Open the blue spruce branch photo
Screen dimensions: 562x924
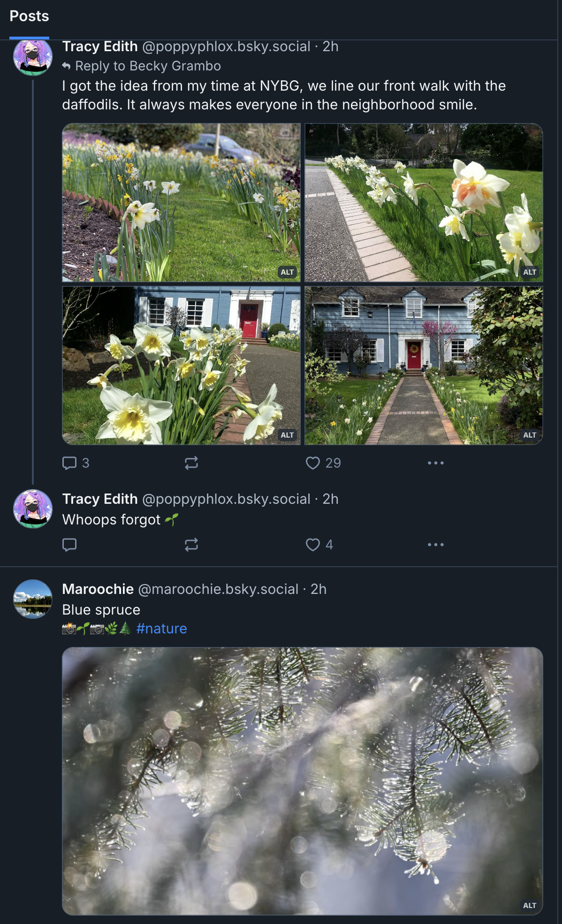click(302, 781)
